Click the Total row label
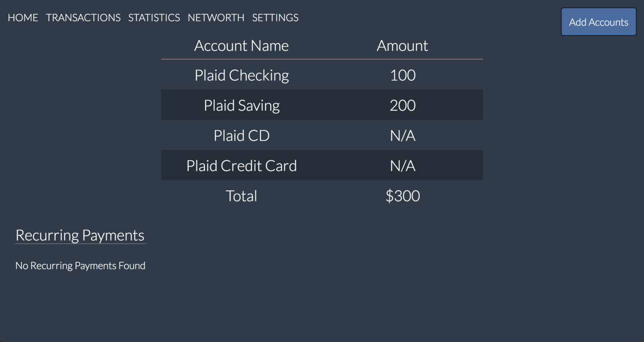The height and width of the screenshot is (342, 644). point(242,196)
